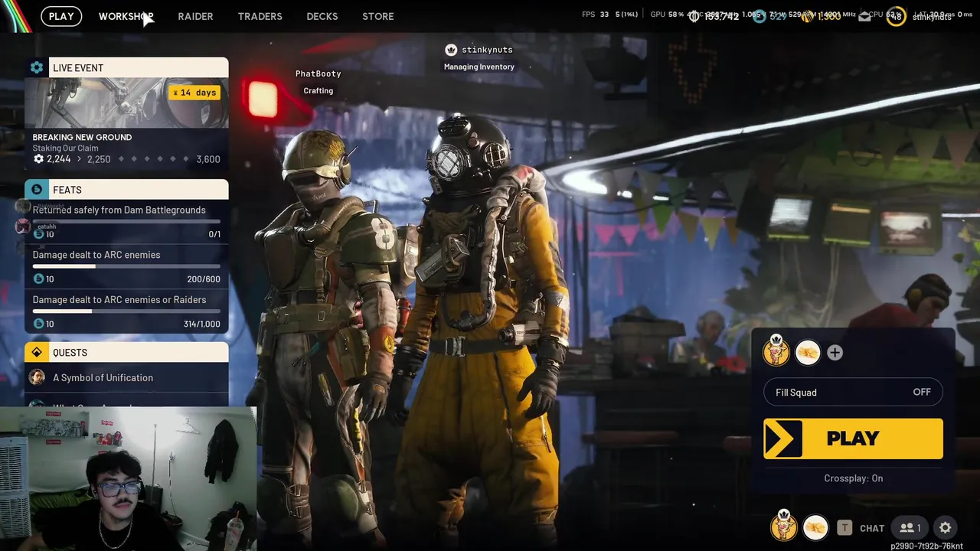Screen dimensions: 980x551
Task: Click the chips avatar in play panel
Action: (x=808, y=352)
